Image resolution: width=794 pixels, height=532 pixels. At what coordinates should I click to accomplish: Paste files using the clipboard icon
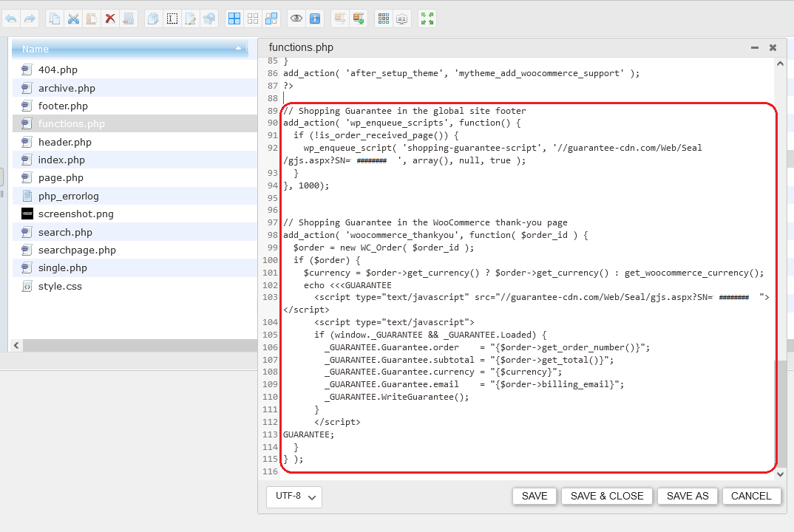pos(92,19)
